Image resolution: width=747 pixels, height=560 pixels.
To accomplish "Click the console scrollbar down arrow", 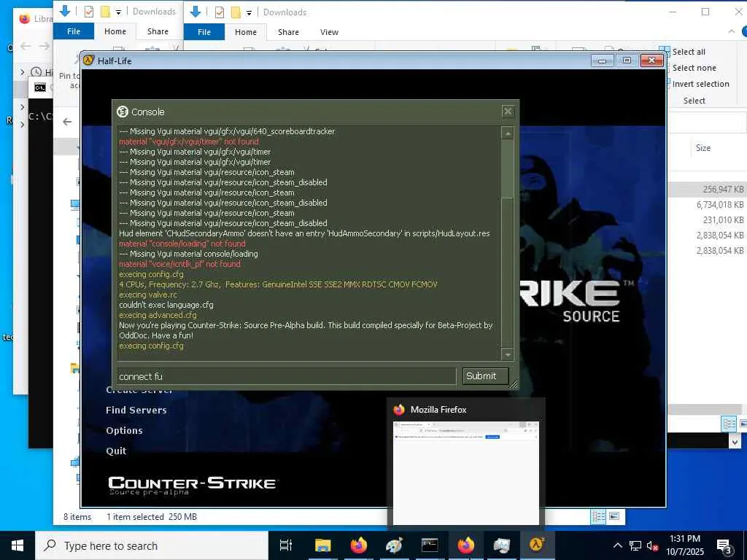I will [x=508, y=355].
